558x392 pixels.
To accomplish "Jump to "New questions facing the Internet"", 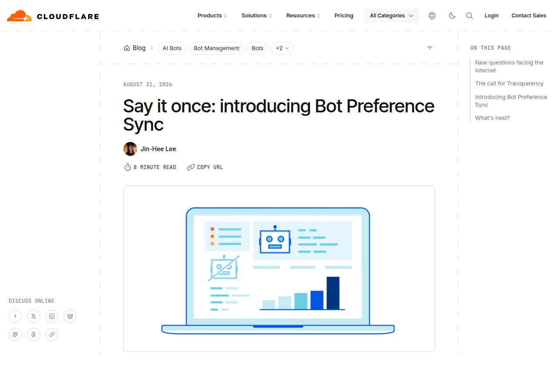I will coord(509,67).
